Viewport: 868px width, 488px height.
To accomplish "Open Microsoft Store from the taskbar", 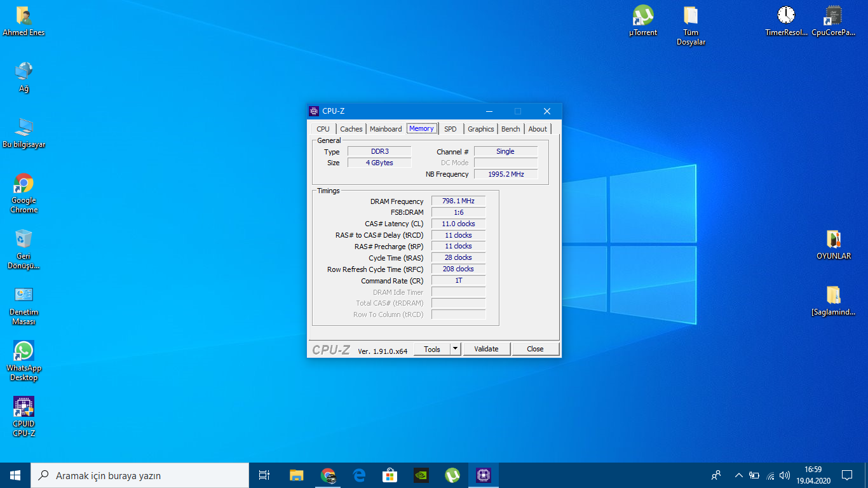I will click(x=390, y=475).
